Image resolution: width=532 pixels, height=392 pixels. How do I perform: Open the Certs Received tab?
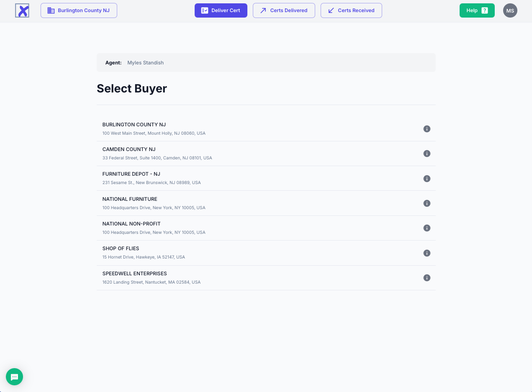point(351,10)
